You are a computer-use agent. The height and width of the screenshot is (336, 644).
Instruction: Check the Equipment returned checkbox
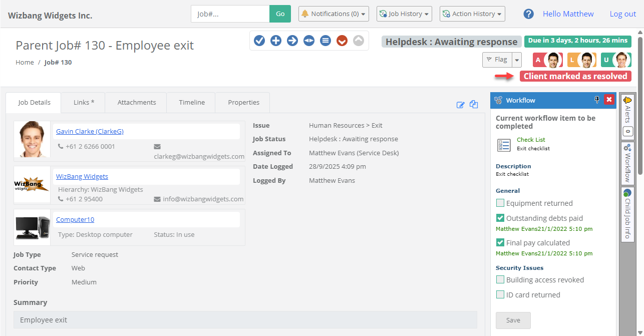[500, 203]
